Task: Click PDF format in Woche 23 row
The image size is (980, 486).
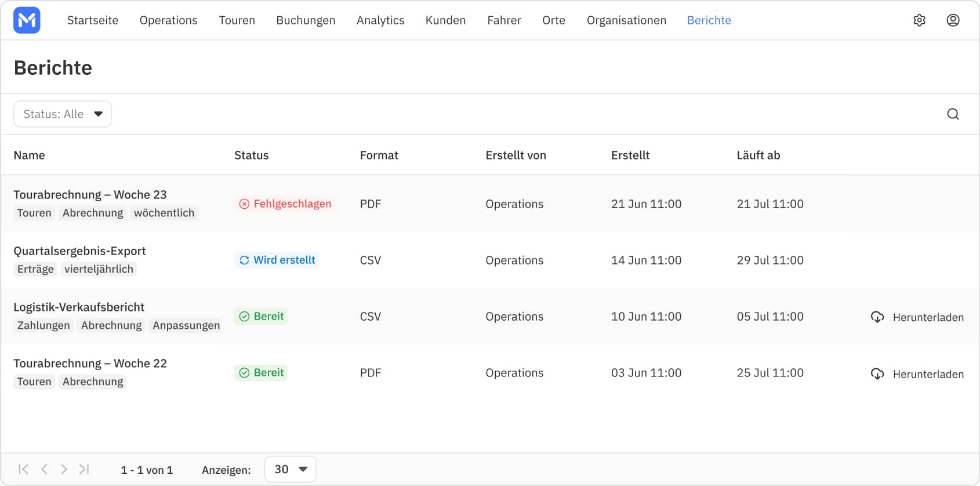Action: [371, 204]
